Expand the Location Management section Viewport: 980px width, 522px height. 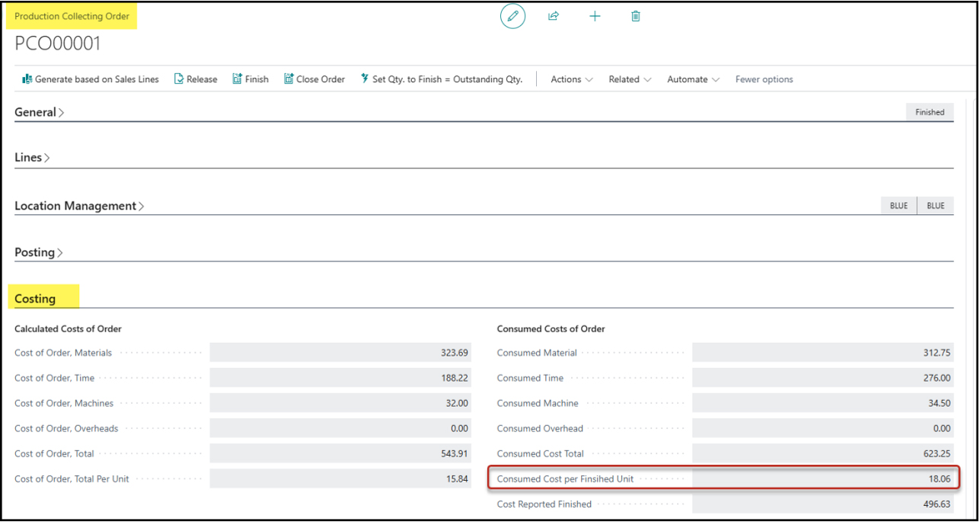tap(79, 206)
